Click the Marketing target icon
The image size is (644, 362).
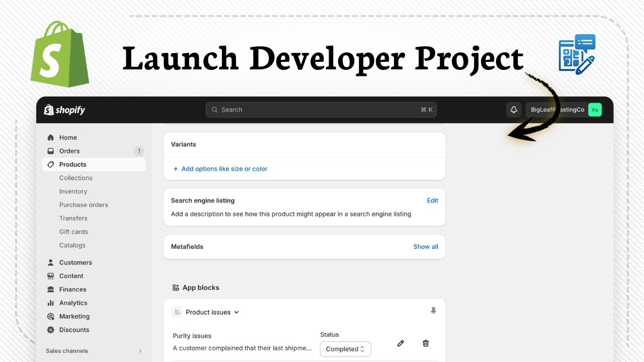(x=50, y=317)
